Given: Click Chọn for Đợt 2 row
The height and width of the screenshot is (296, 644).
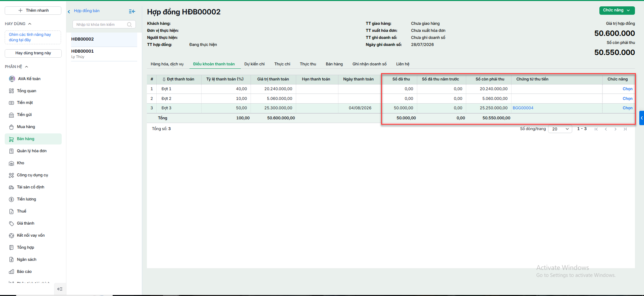Looking at the screenshot, I should point(628,99).
